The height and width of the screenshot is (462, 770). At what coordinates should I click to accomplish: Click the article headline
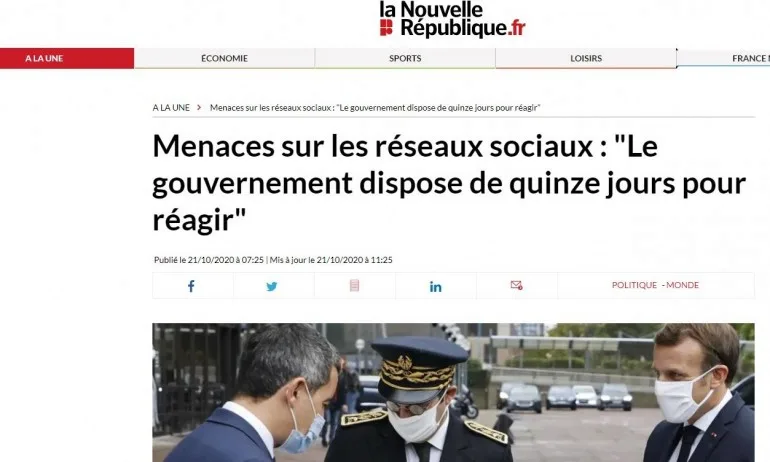(x=449, y=183)
